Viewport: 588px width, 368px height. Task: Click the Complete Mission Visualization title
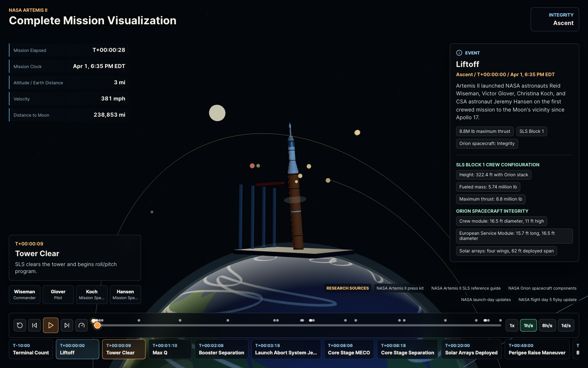pos(93,21)
